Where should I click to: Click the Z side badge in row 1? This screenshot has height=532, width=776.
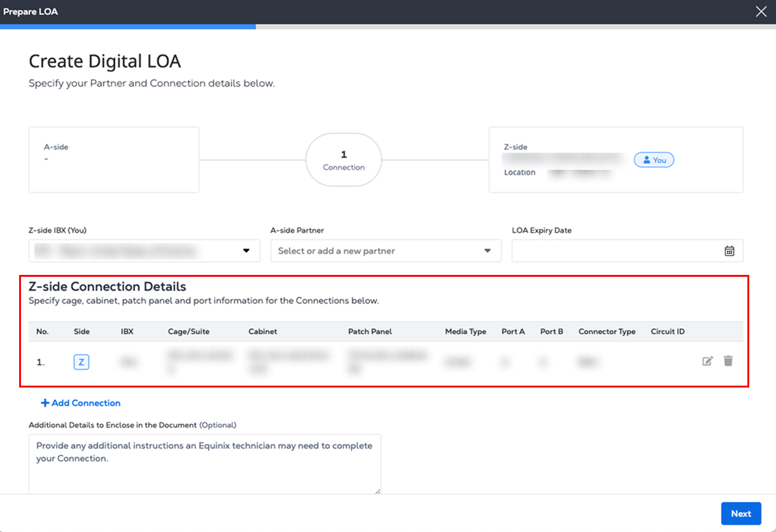click(81, 362)
